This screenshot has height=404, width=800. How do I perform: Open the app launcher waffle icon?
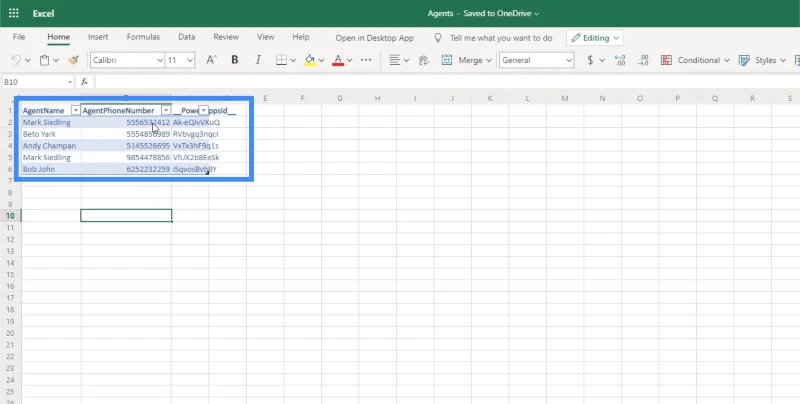click(14, 13)
